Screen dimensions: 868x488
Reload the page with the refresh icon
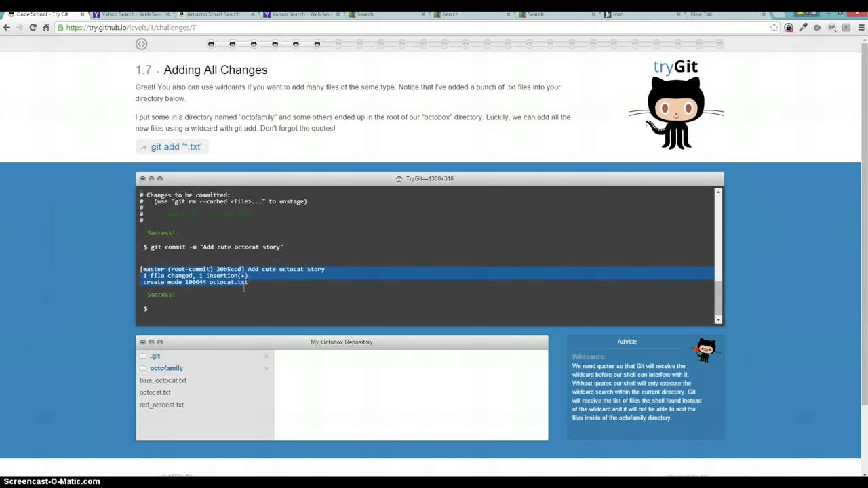click(33, 28)
